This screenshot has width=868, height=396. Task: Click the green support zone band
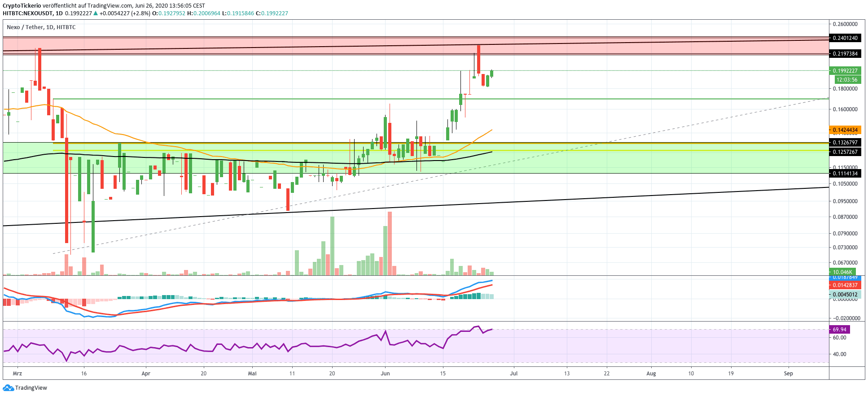[x=628, y=162]
